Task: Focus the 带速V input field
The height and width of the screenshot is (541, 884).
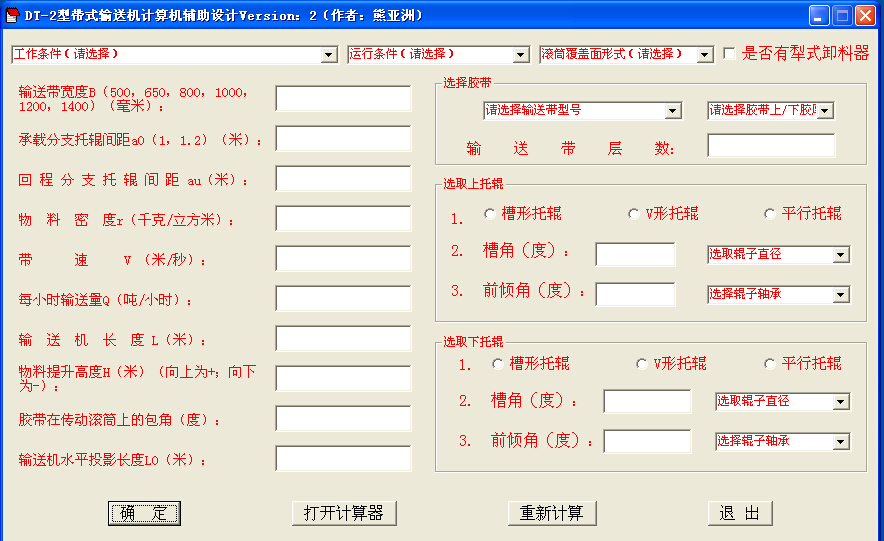Action: 343,259
